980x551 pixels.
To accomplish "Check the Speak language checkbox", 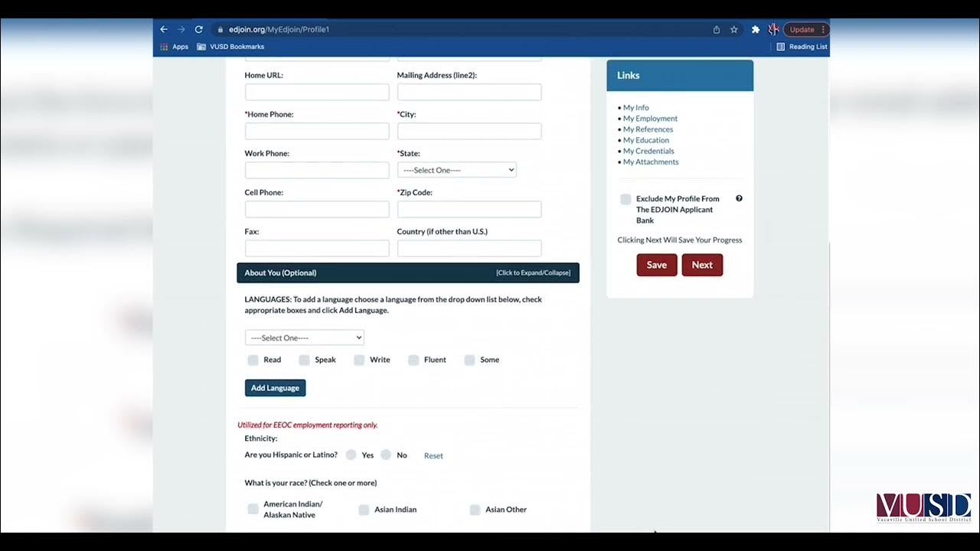I will coord(305,360).
